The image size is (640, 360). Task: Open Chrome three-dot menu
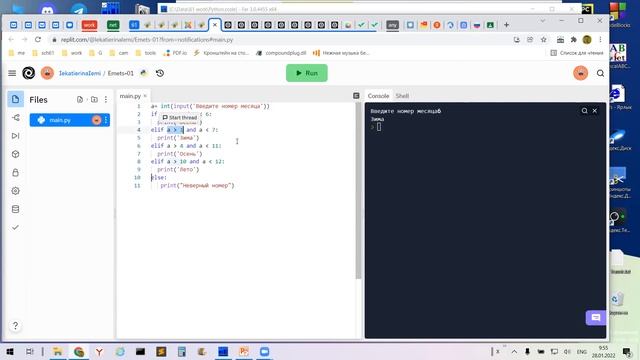600,40
